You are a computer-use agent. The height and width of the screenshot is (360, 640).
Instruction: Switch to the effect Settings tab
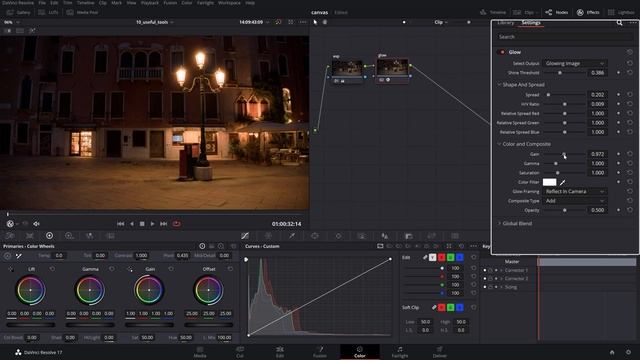click(531, 23)
